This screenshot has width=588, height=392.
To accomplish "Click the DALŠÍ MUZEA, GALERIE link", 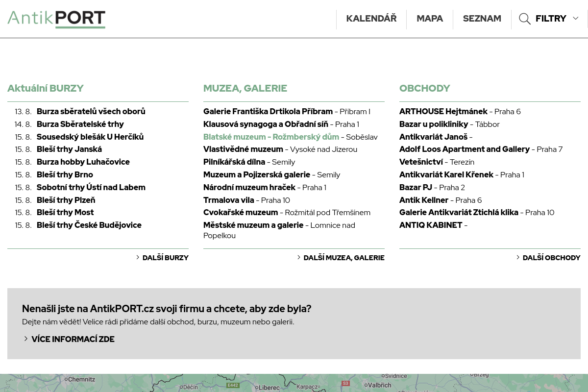I will coord(344,258).
